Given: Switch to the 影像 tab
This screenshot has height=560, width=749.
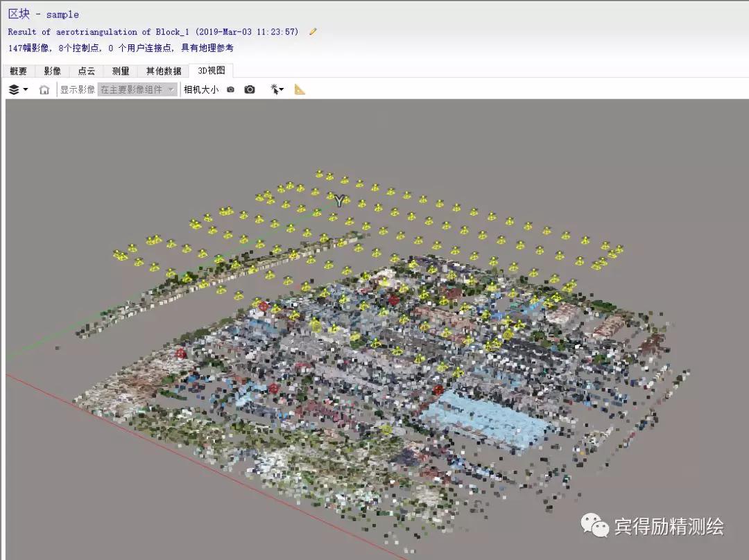Looking at the screenshot, I should 52,71.
